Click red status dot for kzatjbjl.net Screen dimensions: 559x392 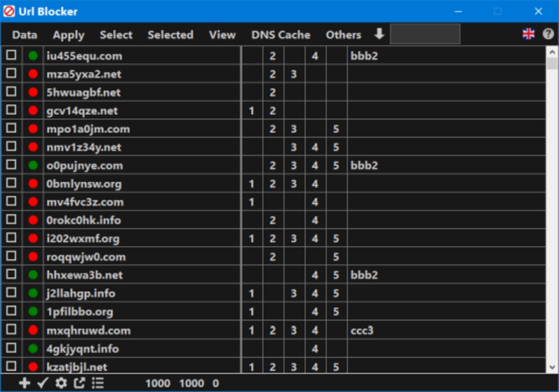point(33,367)
